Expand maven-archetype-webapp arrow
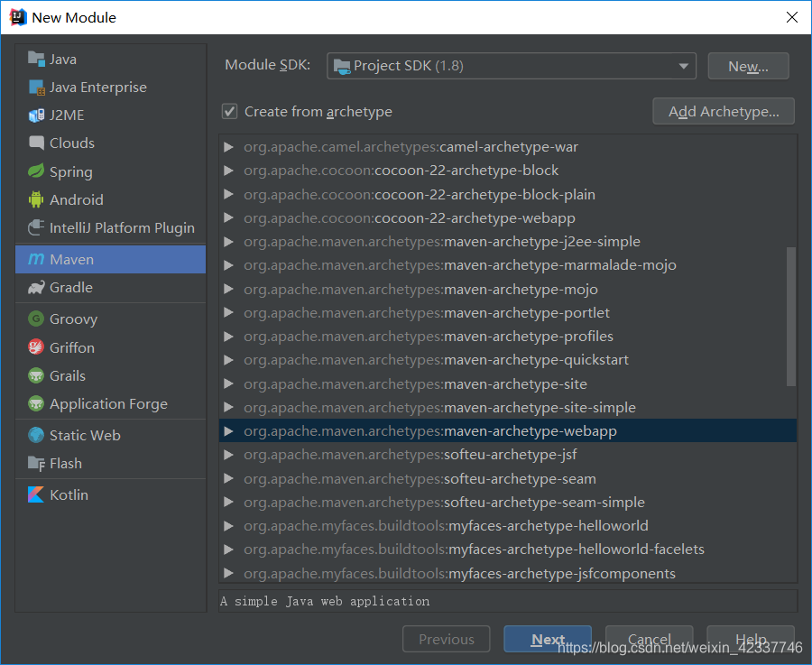Viewport: 812px width, 665px height. 228,431
